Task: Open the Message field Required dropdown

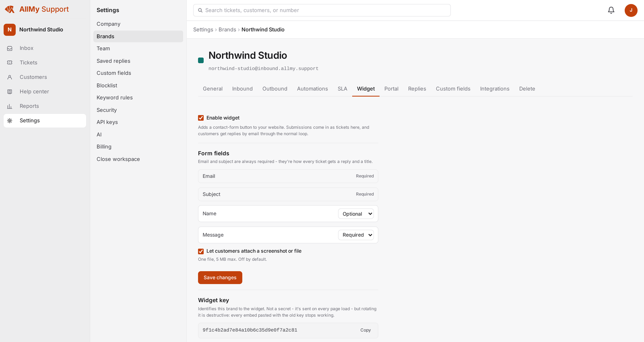Action: click(x=356, y=235)
